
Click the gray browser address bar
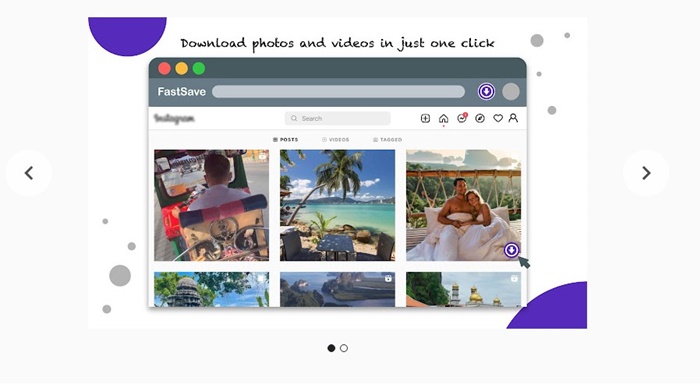338,92
